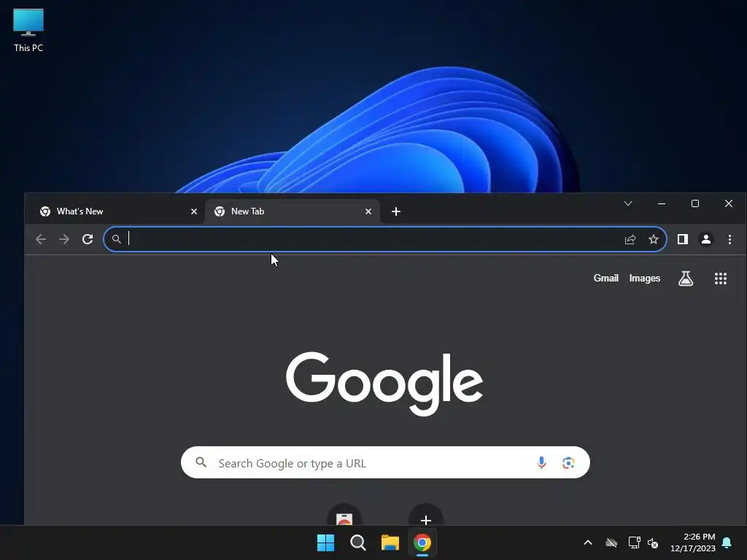The height and width of the screenshot is (560, 747).
Task: Search by image with Google Lens
Action: pos(568,462)
